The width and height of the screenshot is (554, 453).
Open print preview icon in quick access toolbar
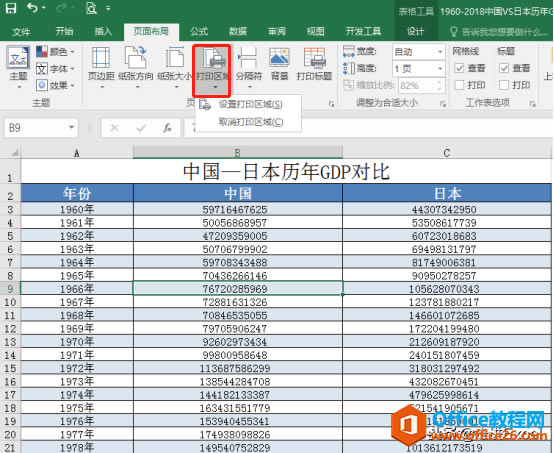click(91, 8)
